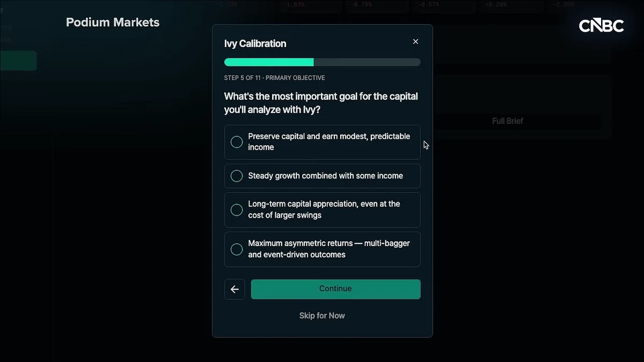Select Preserve capital and earn modest income

pyautogui.click(x=322, y=142)
